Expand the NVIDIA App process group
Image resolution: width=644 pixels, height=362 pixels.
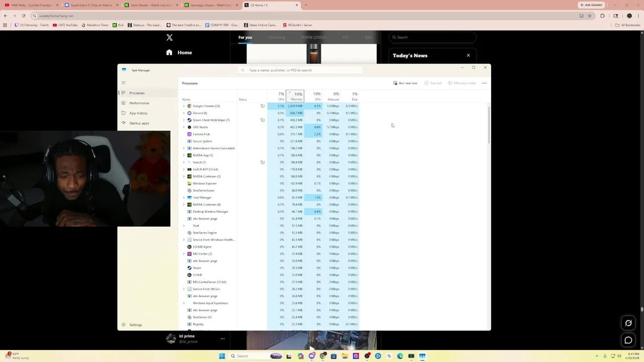[184, 155]
